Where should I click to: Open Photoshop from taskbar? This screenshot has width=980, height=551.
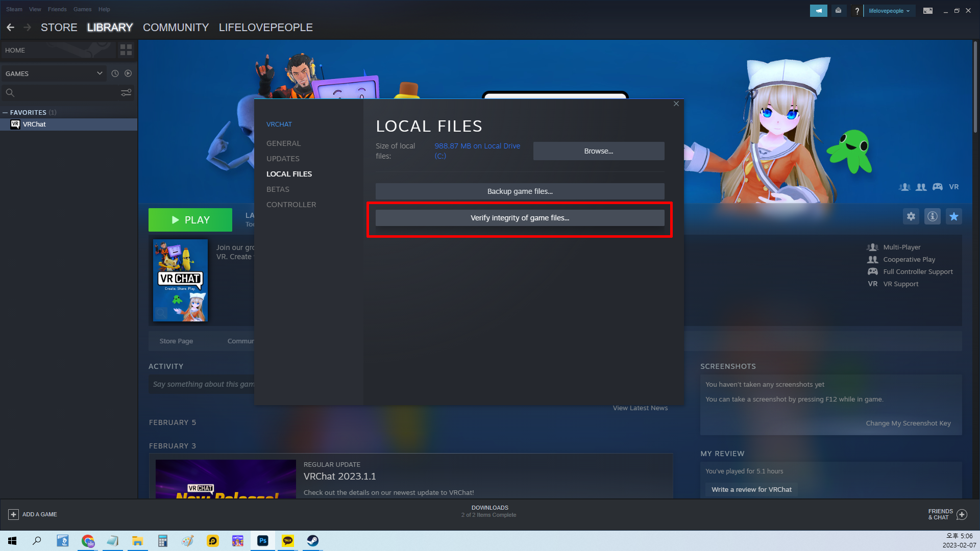(263, 541)
